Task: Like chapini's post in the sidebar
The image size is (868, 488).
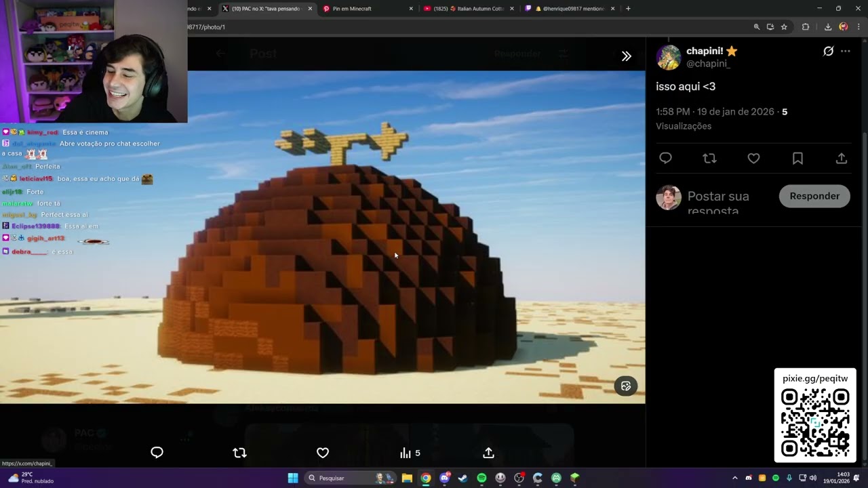Action: (753, 158)
